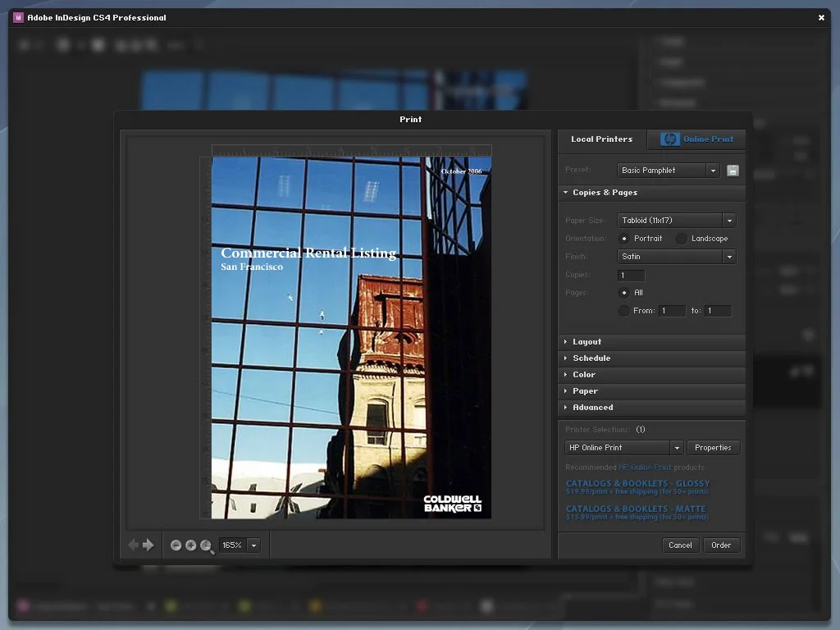Screen dimensions: 840x630
Task: Click the zoom in plus icon
Action: [190, 545]
